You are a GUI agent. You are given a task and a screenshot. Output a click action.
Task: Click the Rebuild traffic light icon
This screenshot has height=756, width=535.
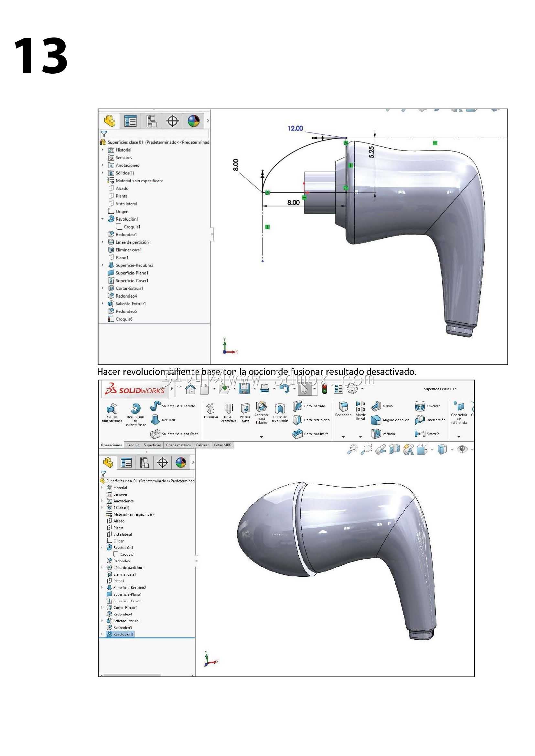pyautogui.click(x=325, y=389)
